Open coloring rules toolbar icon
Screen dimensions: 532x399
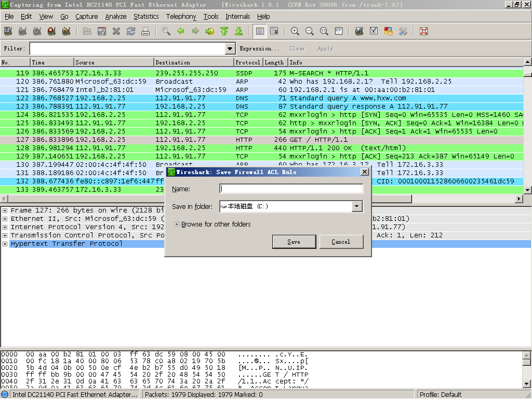(389, 31)
